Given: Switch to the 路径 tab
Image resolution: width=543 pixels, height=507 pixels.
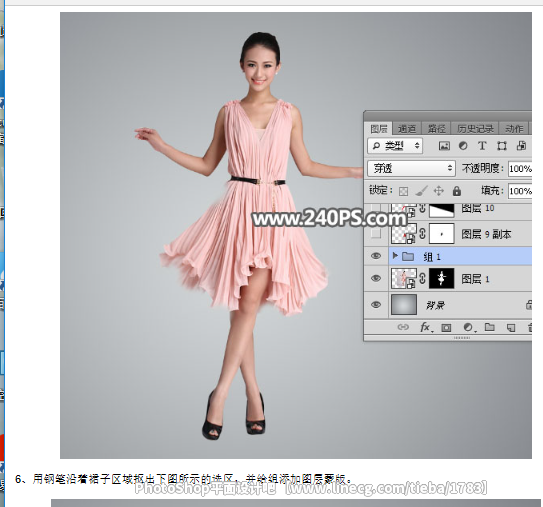Looking at the screenshot, I should (436, 129).
